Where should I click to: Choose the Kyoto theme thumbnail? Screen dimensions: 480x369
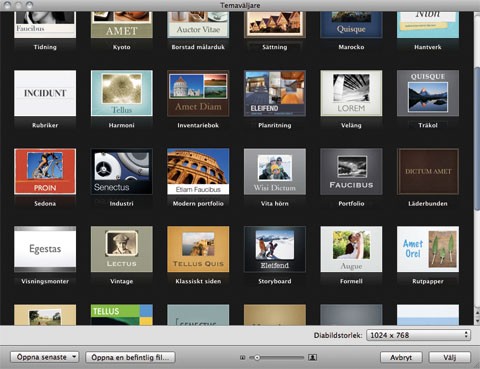[122, 25]
